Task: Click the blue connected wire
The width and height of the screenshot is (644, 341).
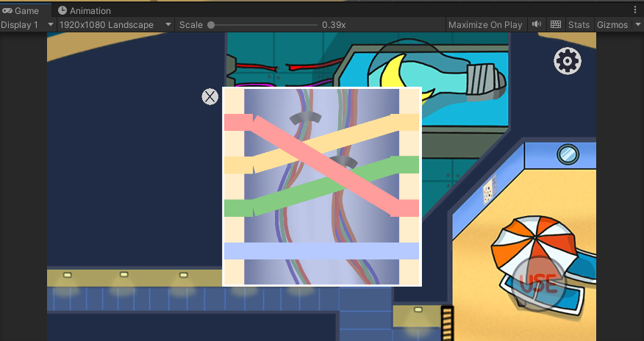Action: click(321, 251)
